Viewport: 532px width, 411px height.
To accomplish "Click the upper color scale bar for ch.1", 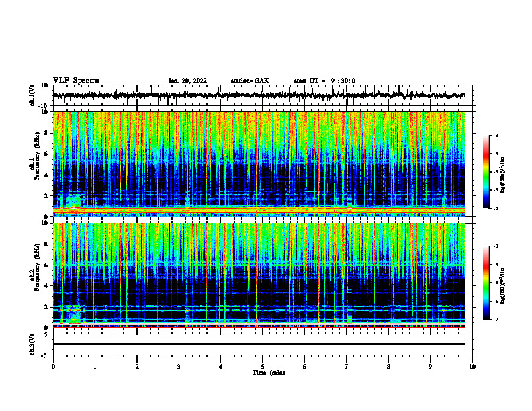I will coord(486,172).
